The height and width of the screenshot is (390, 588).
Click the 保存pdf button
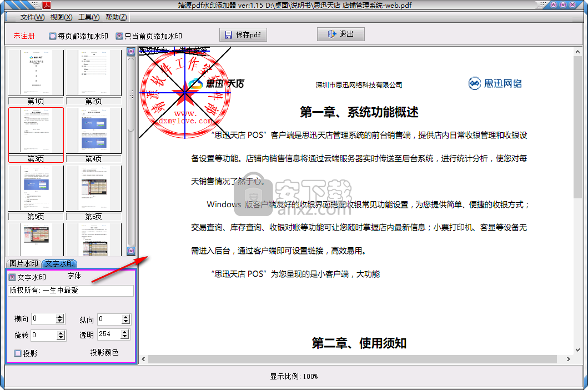click(243, 35)
